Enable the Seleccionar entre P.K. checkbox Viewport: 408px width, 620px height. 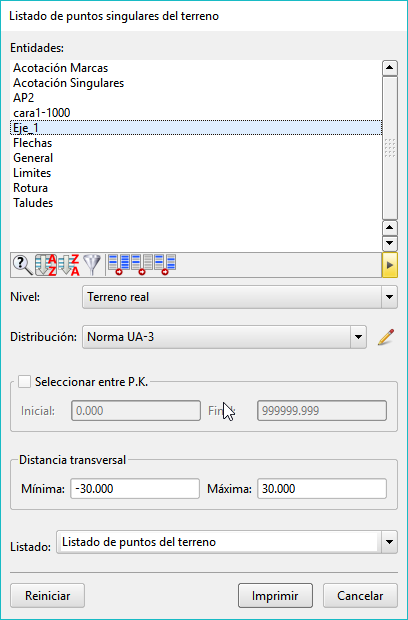[25, 382]
